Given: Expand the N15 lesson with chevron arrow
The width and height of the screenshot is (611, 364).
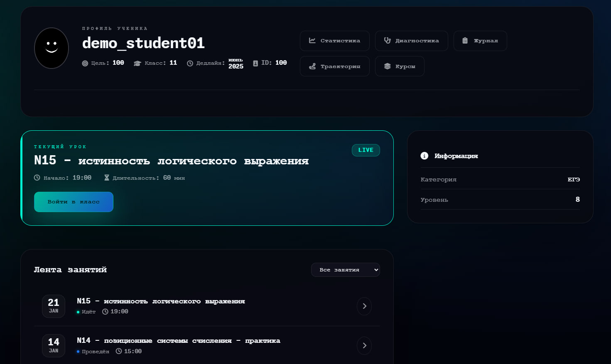Looking at the screenshot, I should [364, 306].
